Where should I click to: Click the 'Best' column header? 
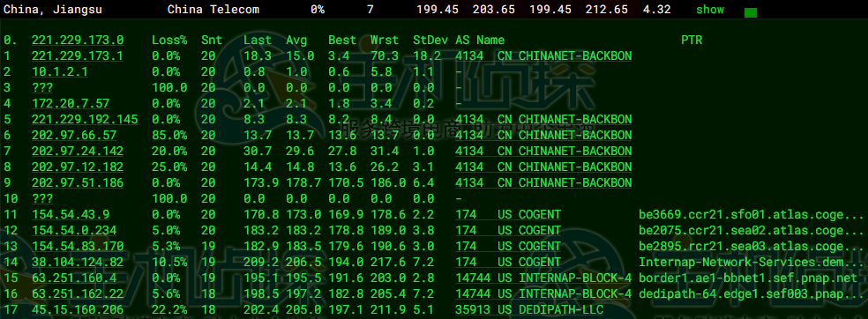pyautogui.click(x=342, y=41)
